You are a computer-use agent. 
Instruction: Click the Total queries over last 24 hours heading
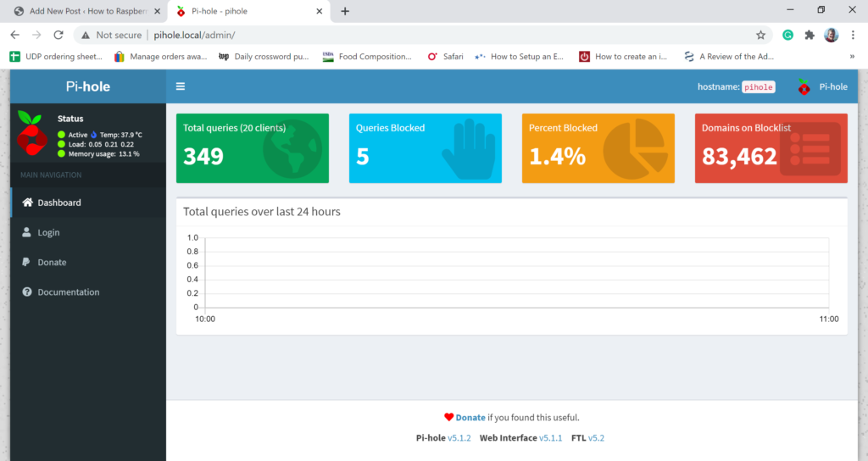coord(262,212)
